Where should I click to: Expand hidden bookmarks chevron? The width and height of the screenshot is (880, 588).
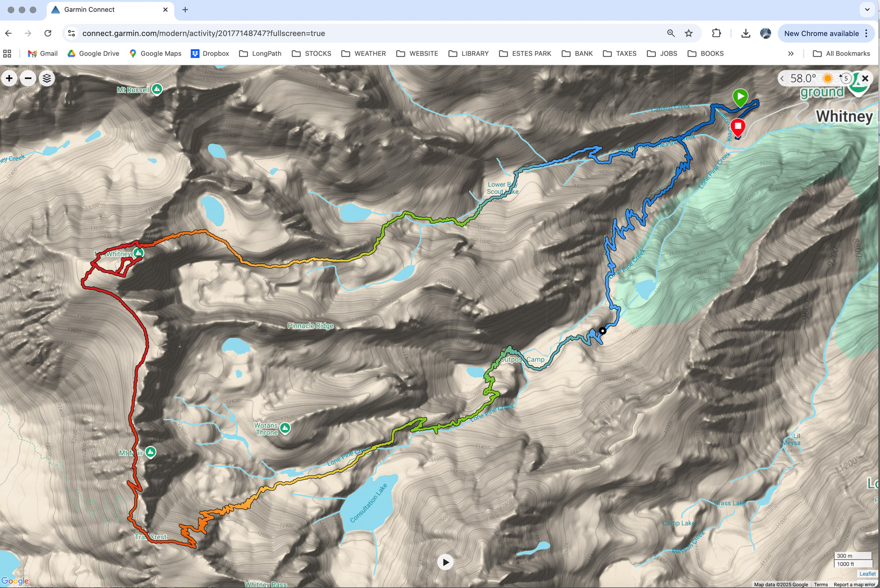(x=791, y=54)
